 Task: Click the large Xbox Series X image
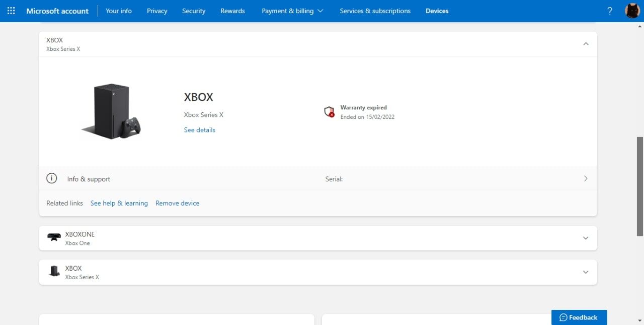111,111
